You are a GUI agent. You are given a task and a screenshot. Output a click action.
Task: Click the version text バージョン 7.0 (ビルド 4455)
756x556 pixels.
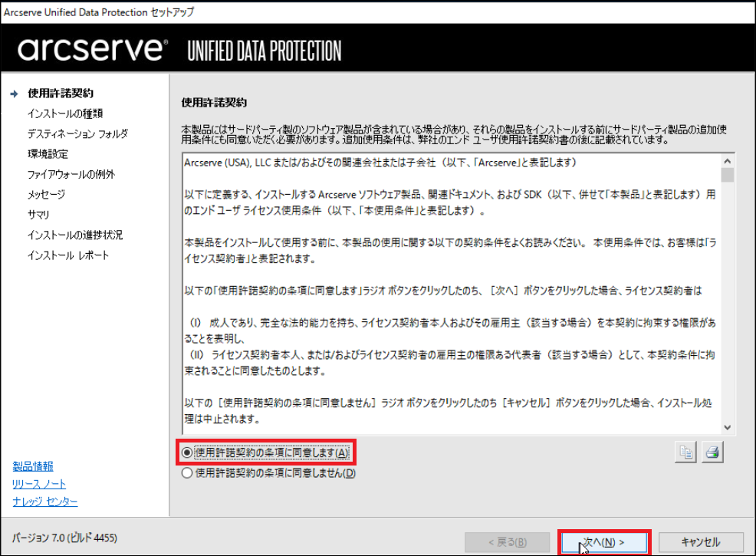(64, 538)
